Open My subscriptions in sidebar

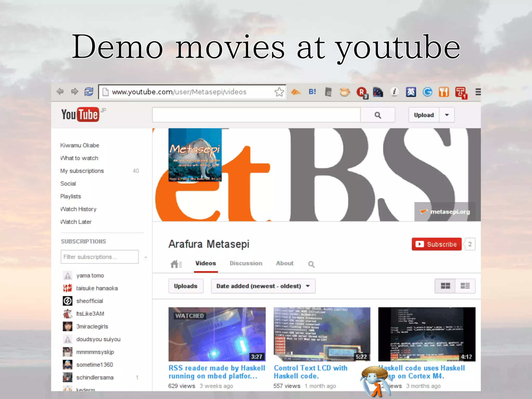82,171
